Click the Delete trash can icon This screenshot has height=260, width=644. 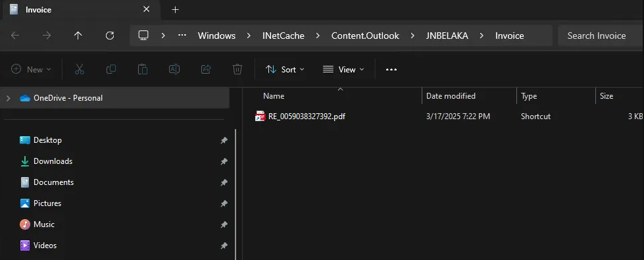click(237, 69)
